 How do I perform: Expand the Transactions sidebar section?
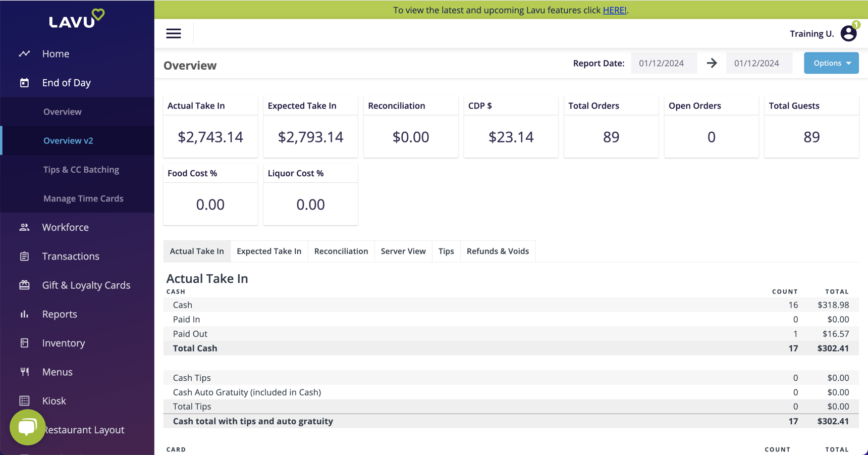point(70,257)
